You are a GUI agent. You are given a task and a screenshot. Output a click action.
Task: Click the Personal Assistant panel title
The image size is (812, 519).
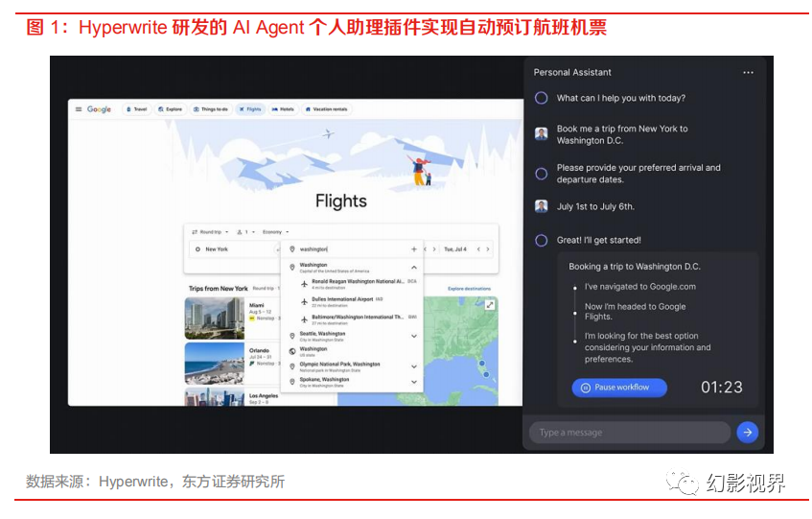point(572,73)
